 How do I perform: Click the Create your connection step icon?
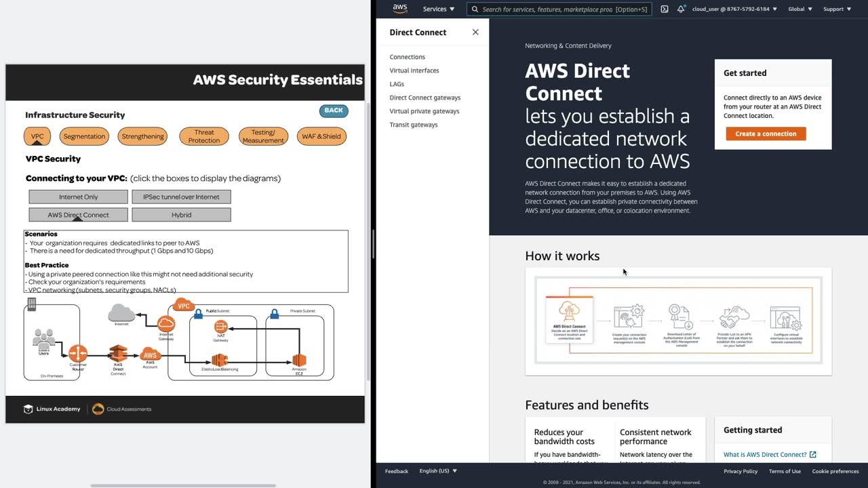(628, 317)
